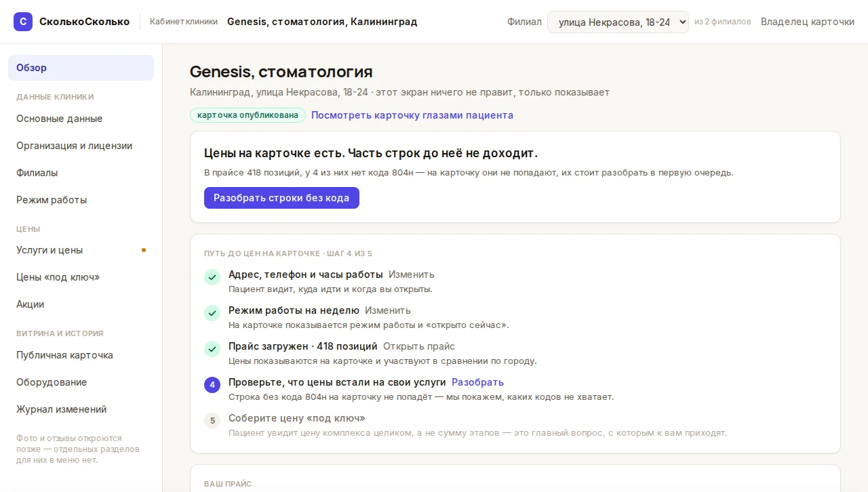Click the ВАШ ПРАЙС section label
The height and width of the screenshot is (492, 868).
[x=228, y=484]
